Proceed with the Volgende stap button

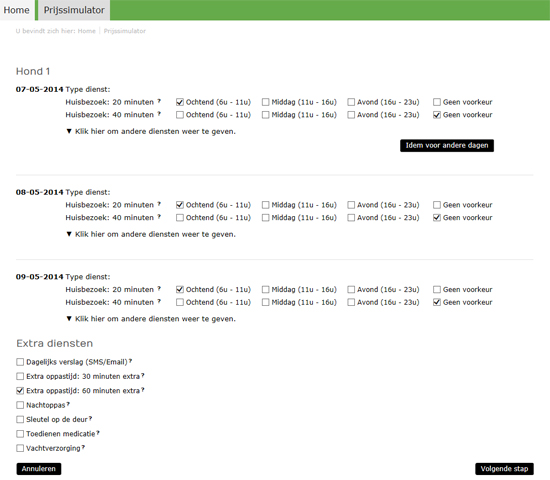504,469
